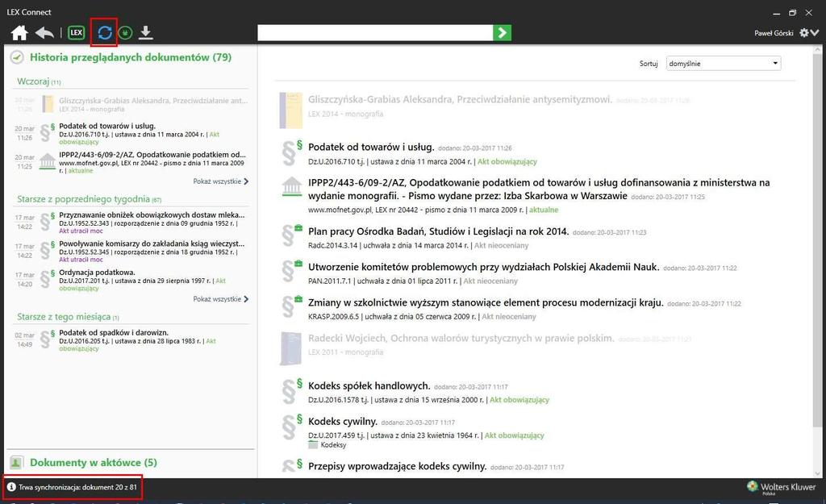Open 'Kodeks cywilny.' document

tap(343, 422)
